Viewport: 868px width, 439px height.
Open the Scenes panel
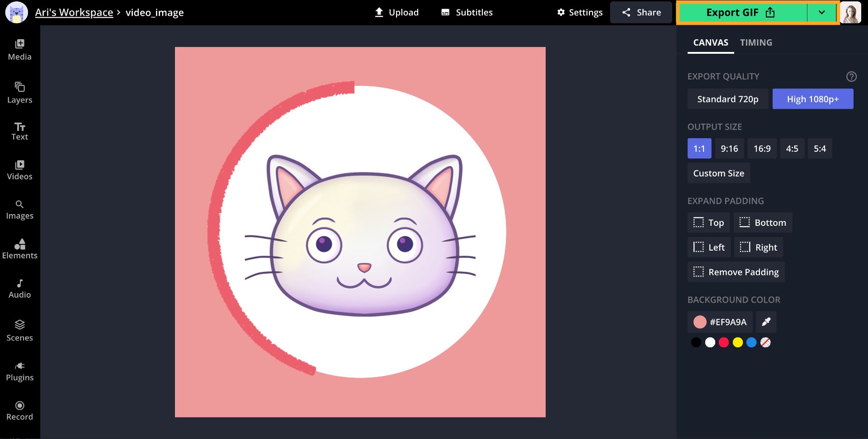click(x=19, y=331)
